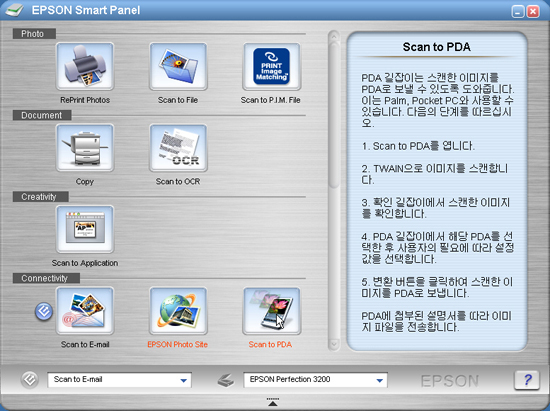Click the Scan to Application label
Screen dimensions: 550x411
point(85,263)
